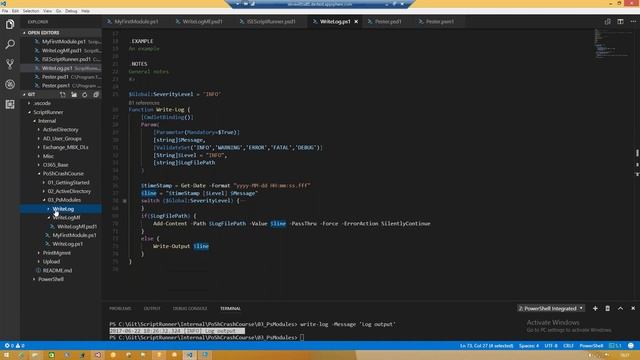This screenshot has width=640, height=360.
Task: Open the DEBUG CONSOLE panel tab
Action: [190, 309]
